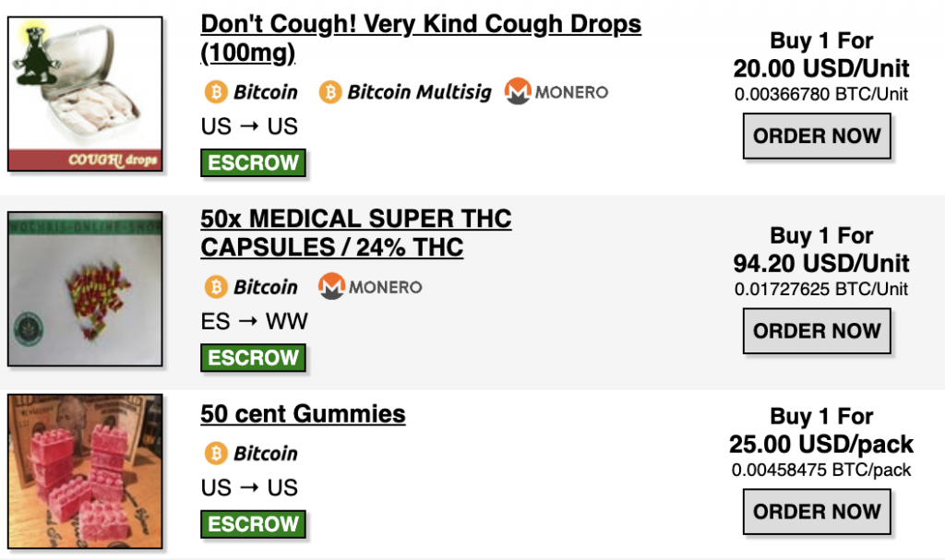Click Monero icon on Cough Drops listing
Image resolution: width=945 pixels, height=560 pixels.
tap(518, 92)
